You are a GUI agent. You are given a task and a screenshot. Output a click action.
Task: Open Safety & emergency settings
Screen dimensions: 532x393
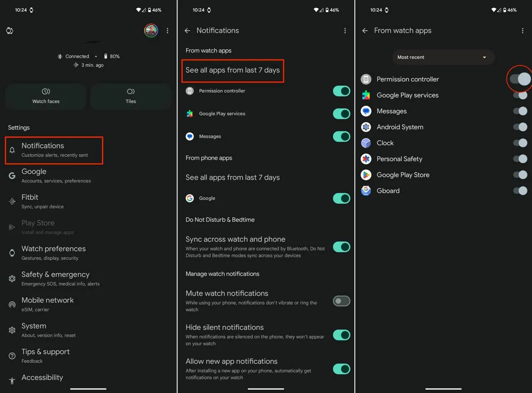[88, 279]
